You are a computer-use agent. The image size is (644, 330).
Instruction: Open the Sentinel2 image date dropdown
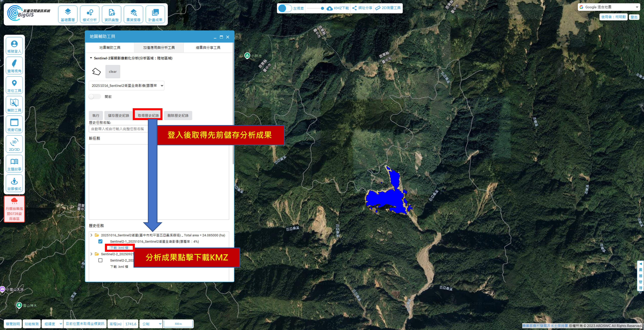pyautogui.click(x=126, y=86)
